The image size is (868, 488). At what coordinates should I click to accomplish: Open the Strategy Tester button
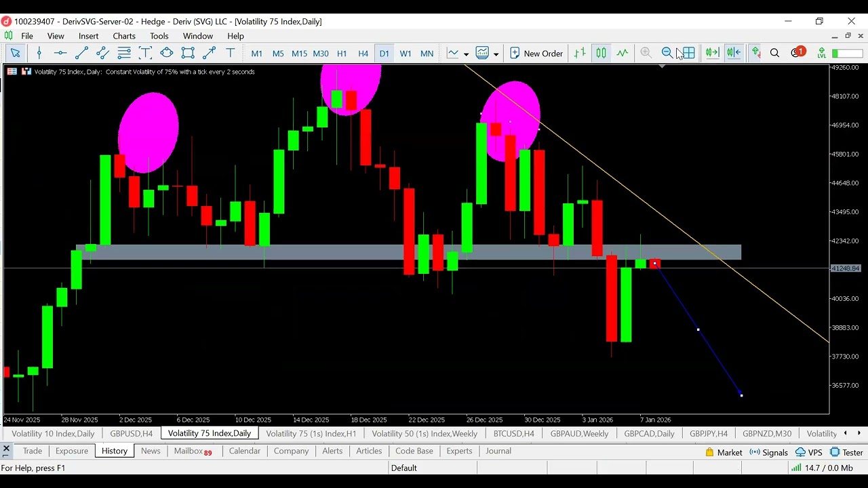pyautogui.click(x=846, y=452)
